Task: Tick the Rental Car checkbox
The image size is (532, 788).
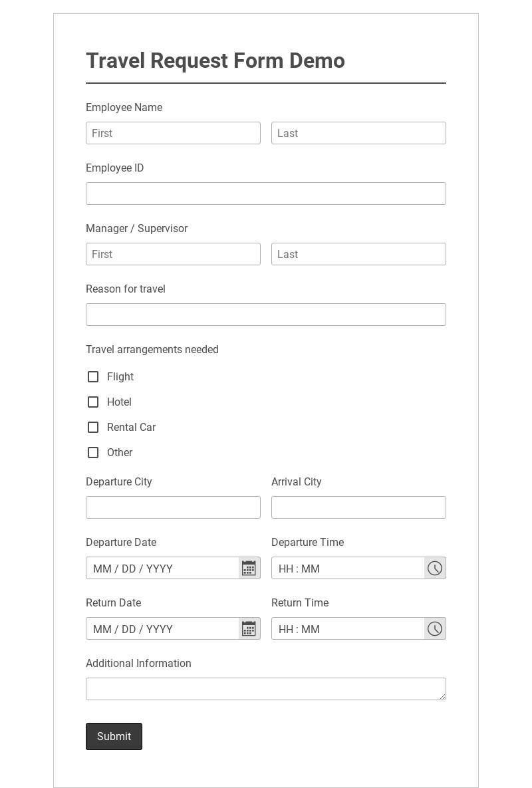Action: [93, 428]
